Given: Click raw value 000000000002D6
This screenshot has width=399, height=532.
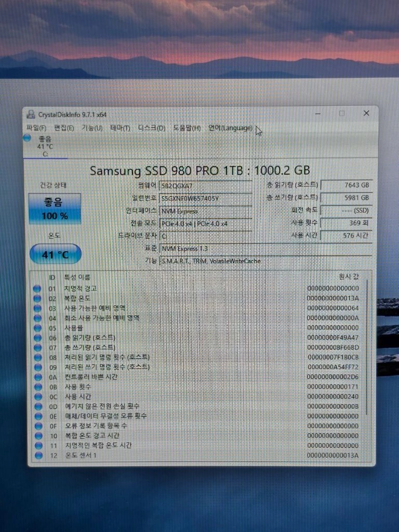Looking at the screenshot, I should click(332, 377).
